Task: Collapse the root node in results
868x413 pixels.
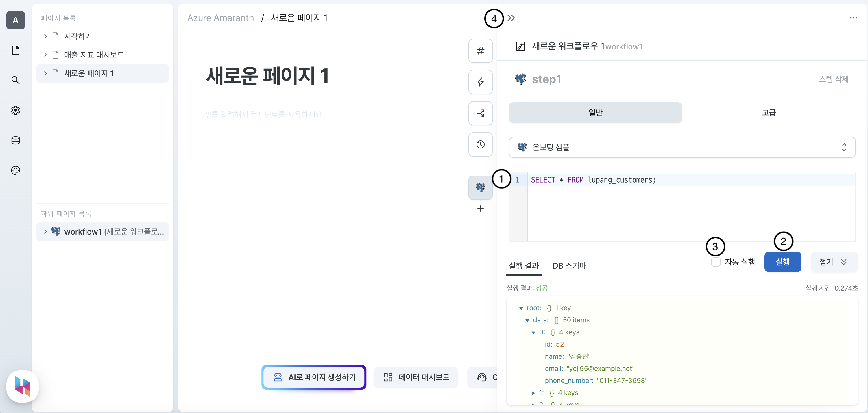Action: click(521, 308)
